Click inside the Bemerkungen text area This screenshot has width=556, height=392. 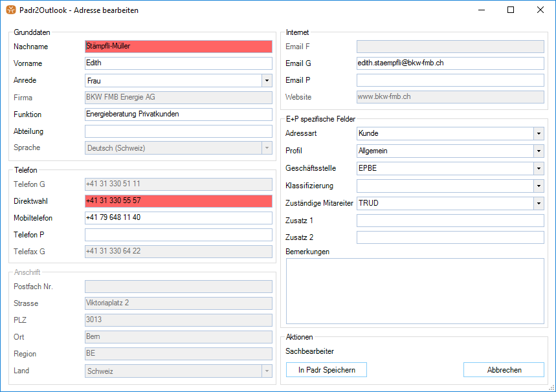click(x=414, y=291)
